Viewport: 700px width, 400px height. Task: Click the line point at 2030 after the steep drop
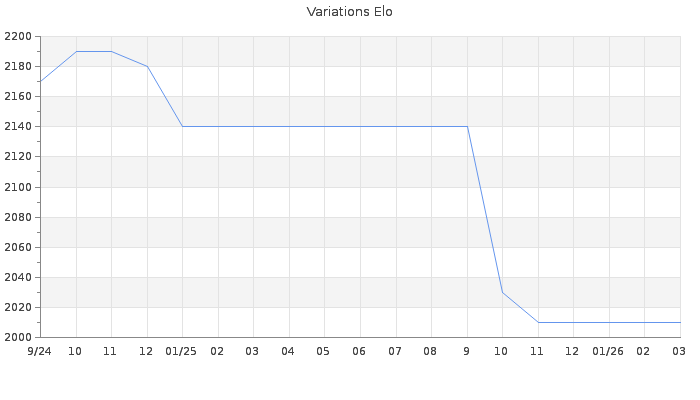click(502, 292)
